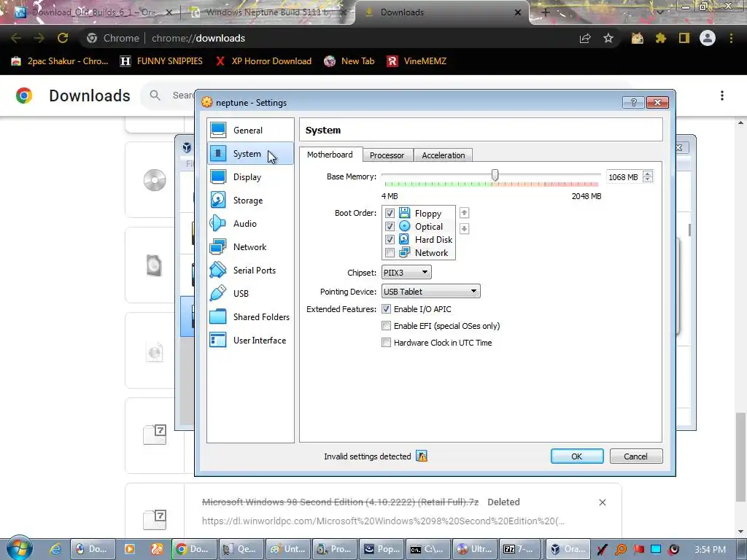Select the Downloads browser tab
The image size is (747, 560).
[442, 12]
